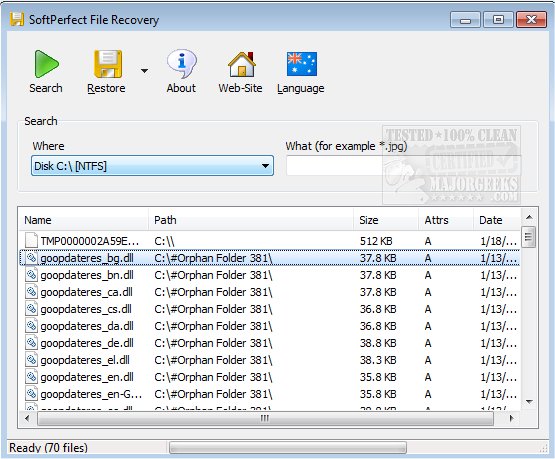Screen dimensions: 555x459
Task: Click file icon of TMP0000002A59E row
Action: tap(31, 241)
